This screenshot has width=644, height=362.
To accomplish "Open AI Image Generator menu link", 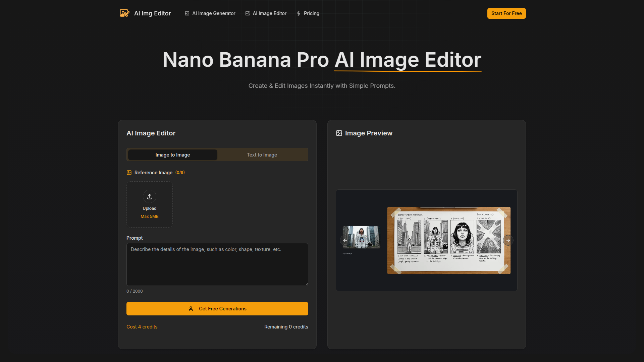I will point(214,13).
